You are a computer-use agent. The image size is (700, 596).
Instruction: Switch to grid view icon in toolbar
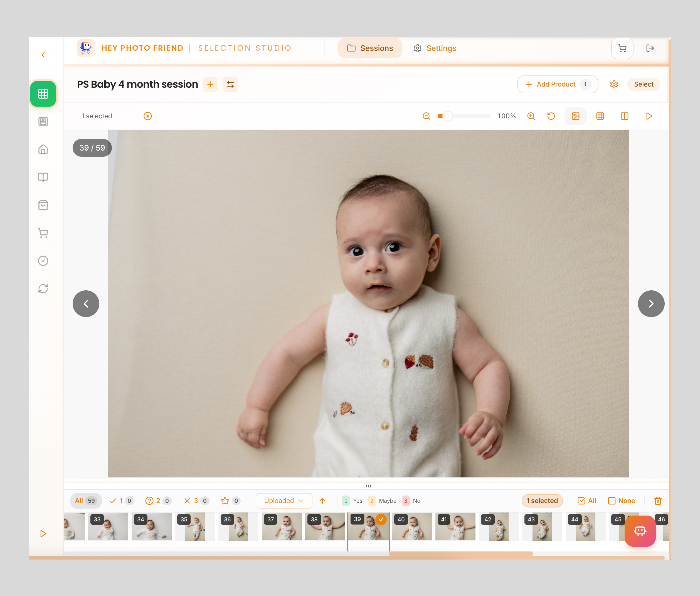600,116
